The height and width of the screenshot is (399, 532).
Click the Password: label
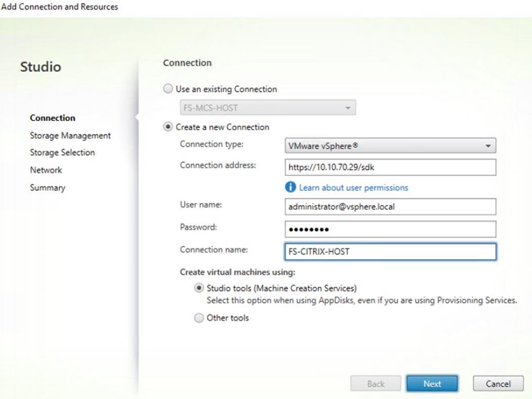point(198,227)
